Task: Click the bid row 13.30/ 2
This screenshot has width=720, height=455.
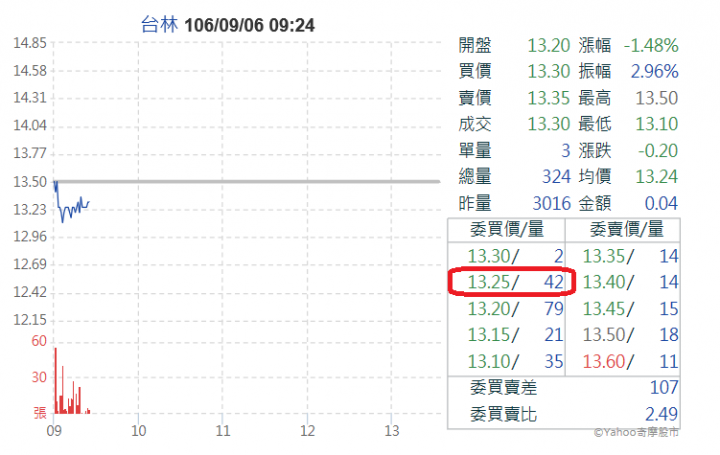Action: pyautogui.click(x=515, y=256)
